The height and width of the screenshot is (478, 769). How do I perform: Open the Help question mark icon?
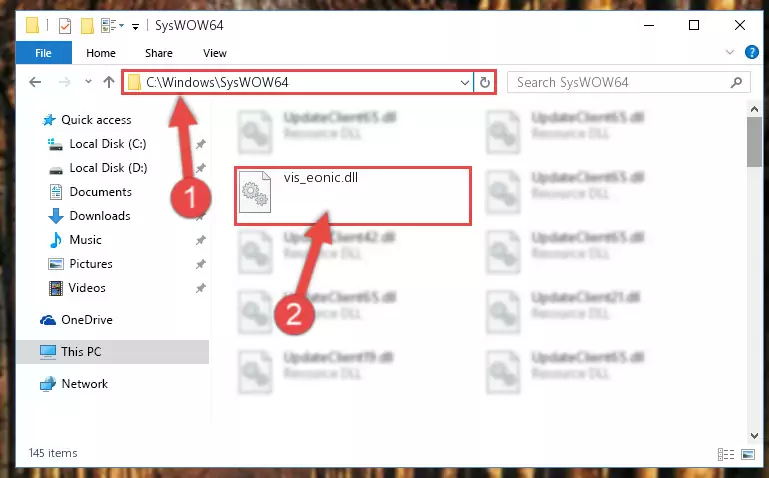click(x=751, y=52)
